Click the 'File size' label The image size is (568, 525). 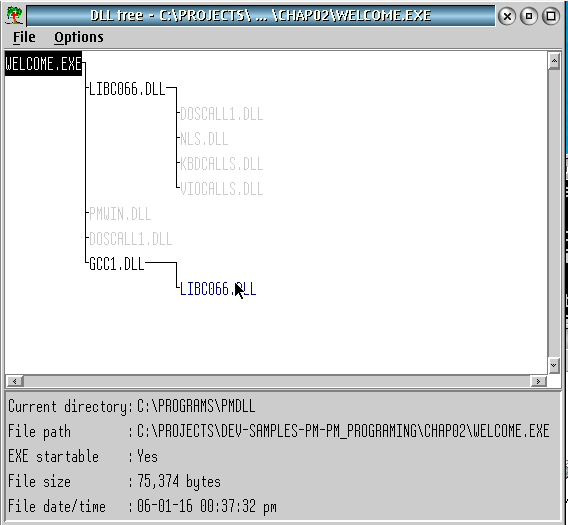39,482
